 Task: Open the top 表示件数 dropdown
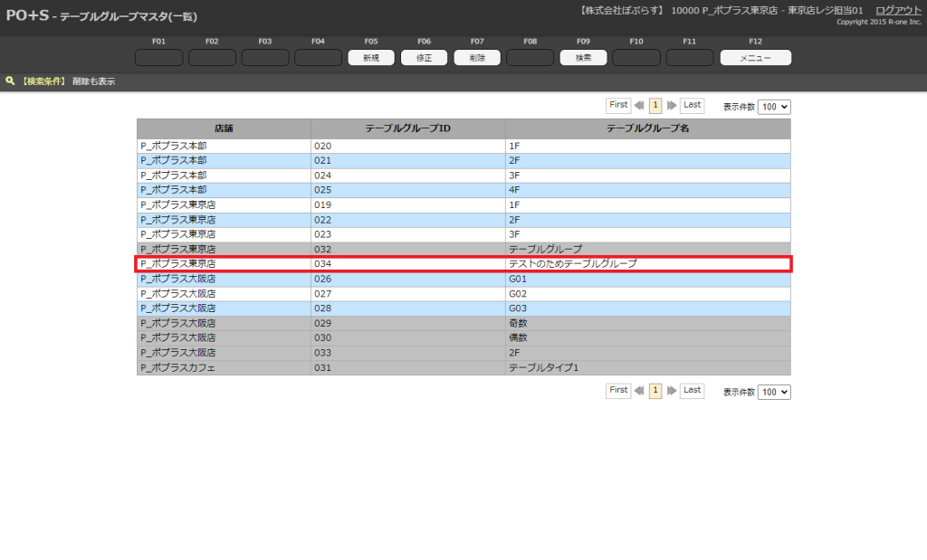pos(774,107)
